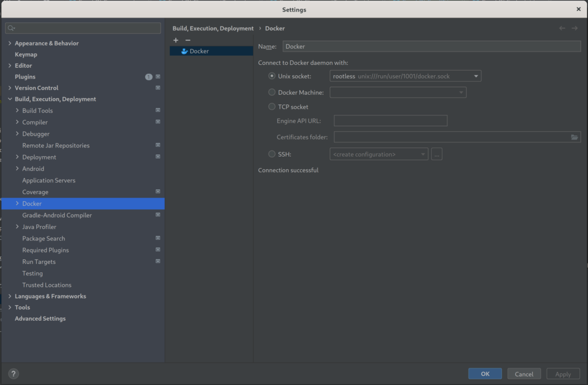Go to Build, Execution, Deployment breadcrumb
This screenshot has height=385, width=588.
tap(213, 28)
